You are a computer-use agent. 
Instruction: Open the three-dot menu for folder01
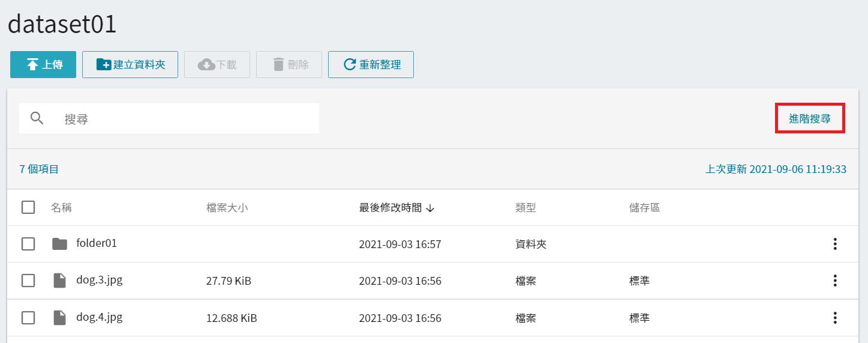[x=834, y=244]
